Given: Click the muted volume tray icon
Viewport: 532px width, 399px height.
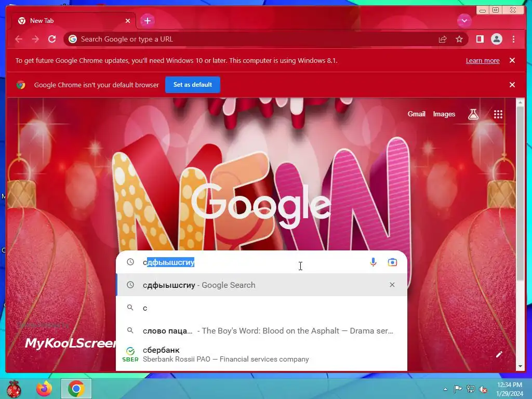Looking at the screenshot, I should [x=483, y=389].
